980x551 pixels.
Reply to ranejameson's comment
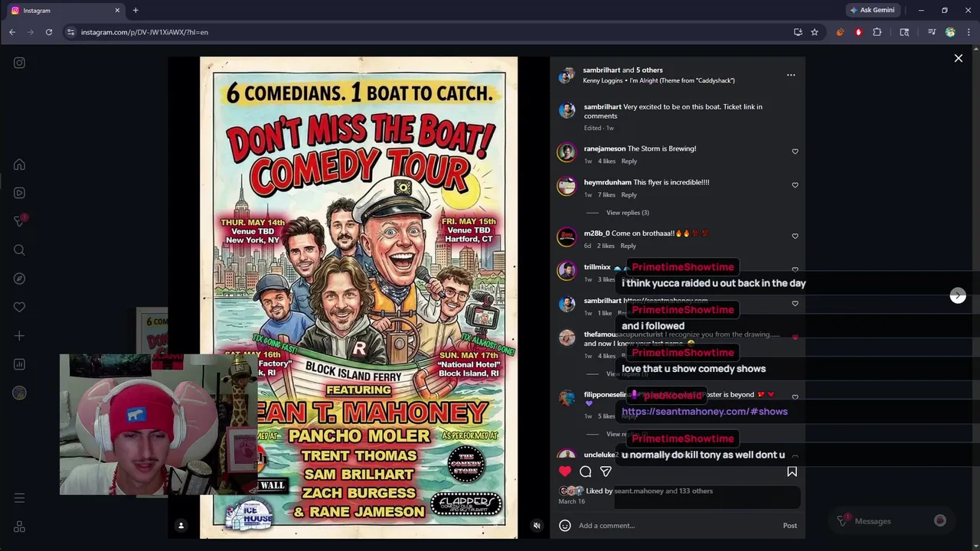(629, 161)
